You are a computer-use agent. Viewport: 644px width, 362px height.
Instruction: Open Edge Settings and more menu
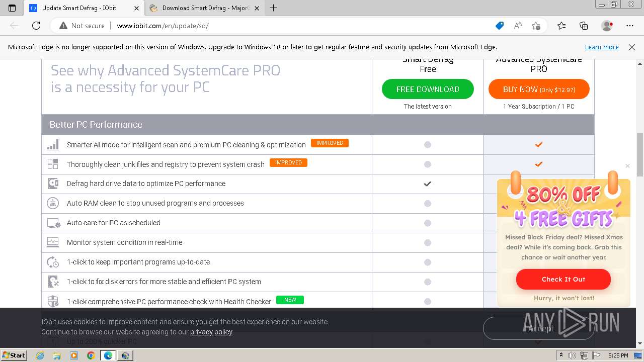tap(630, 26)
